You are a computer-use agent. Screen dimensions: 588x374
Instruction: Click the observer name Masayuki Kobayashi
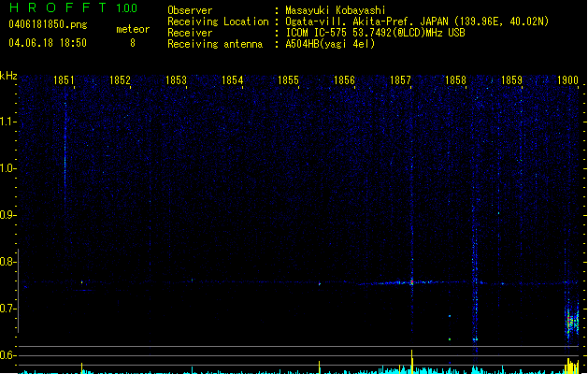click(336, 10)
